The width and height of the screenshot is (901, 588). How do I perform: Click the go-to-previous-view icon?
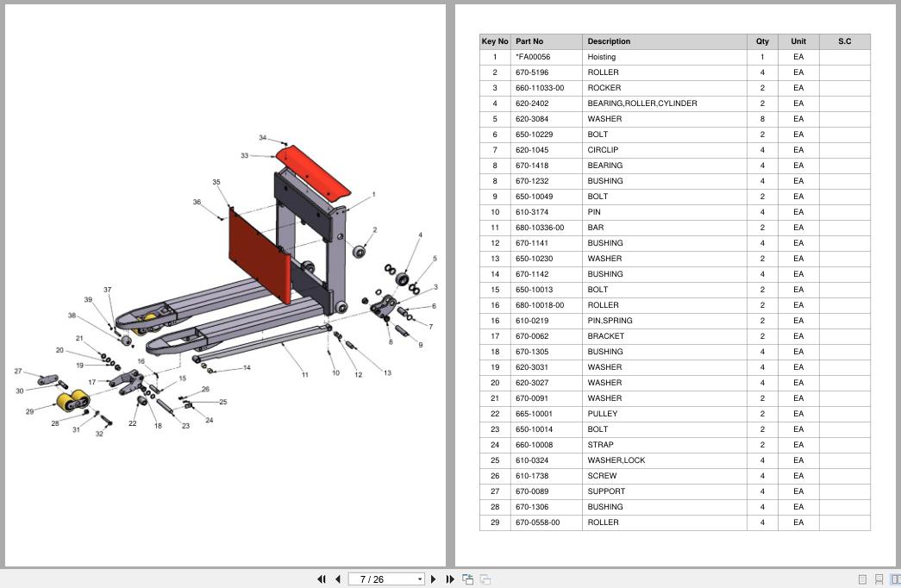click(468, 579)
